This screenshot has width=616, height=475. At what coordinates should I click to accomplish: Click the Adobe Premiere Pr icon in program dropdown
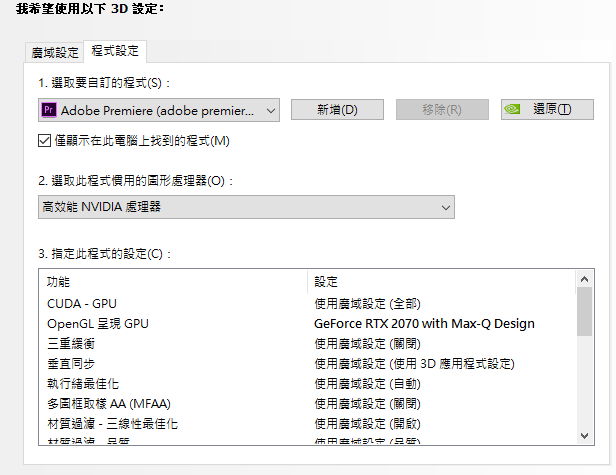pyautogui.click(x=49, y=110)
